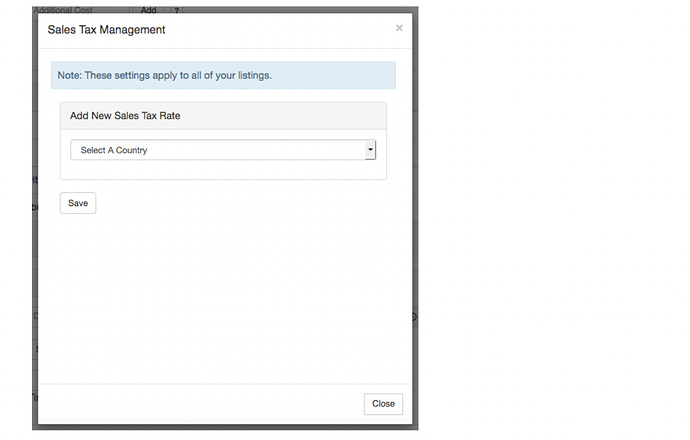
Task: Click the Note: prefix in alert
Action: click(x=70, y=75)
